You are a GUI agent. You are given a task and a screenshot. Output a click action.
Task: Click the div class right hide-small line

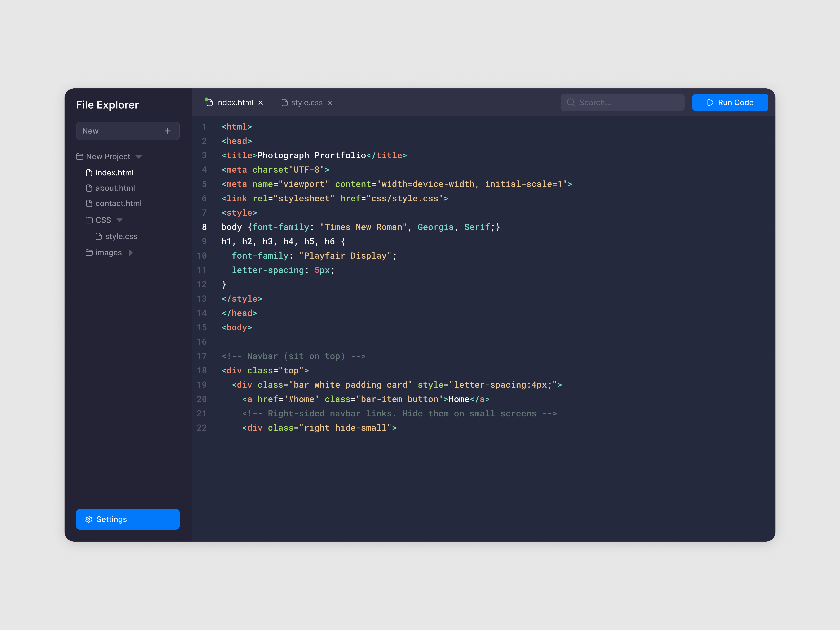coord(319,428)
